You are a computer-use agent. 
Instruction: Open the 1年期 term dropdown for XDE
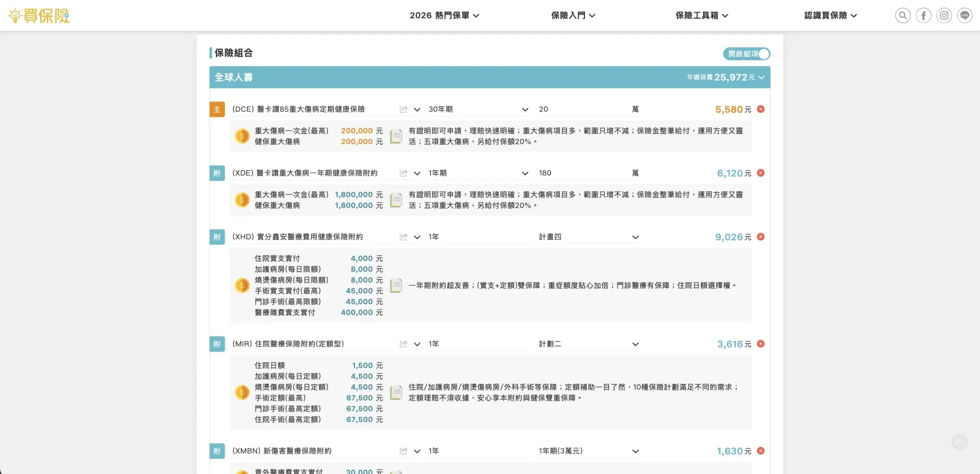point(478,173)
